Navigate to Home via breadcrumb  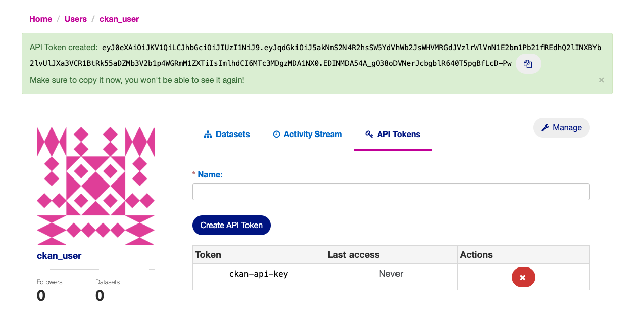pyautogui.click(x=40, y=19)
